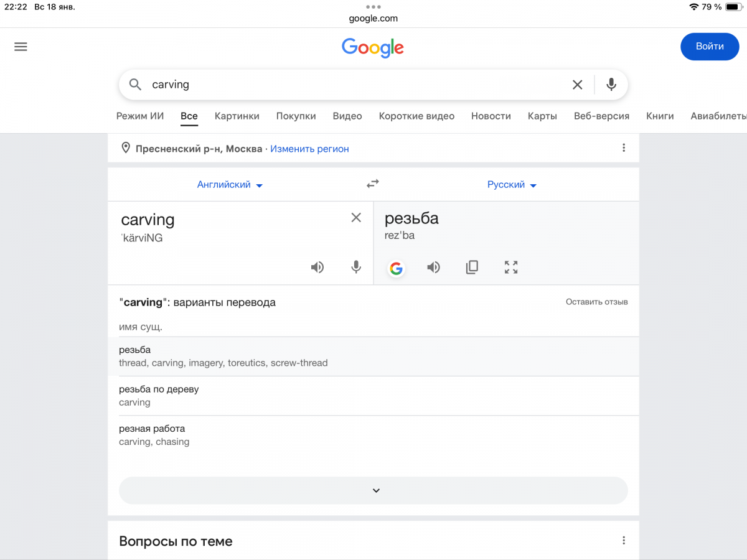Swap translation languages

[373, 184]
